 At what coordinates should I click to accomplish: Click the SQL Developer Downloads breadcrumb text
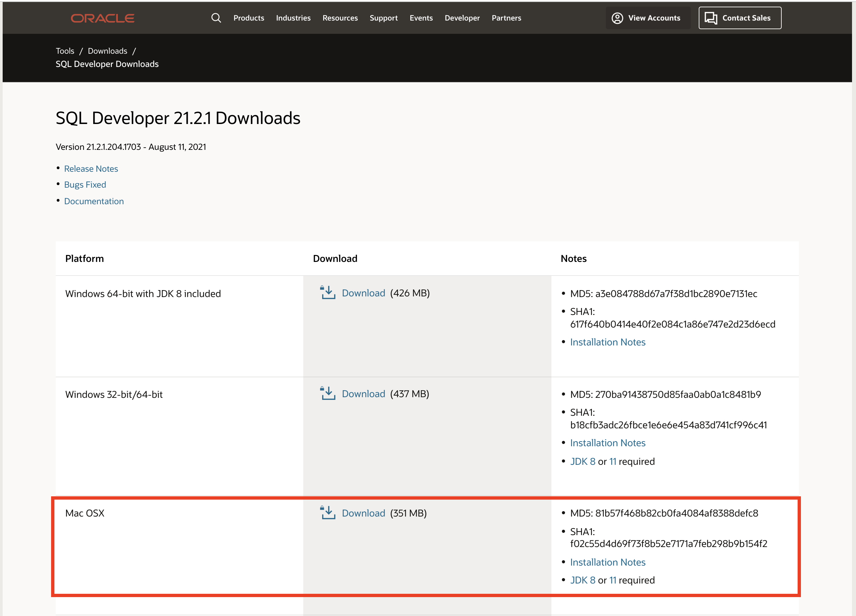click(107, 64)
